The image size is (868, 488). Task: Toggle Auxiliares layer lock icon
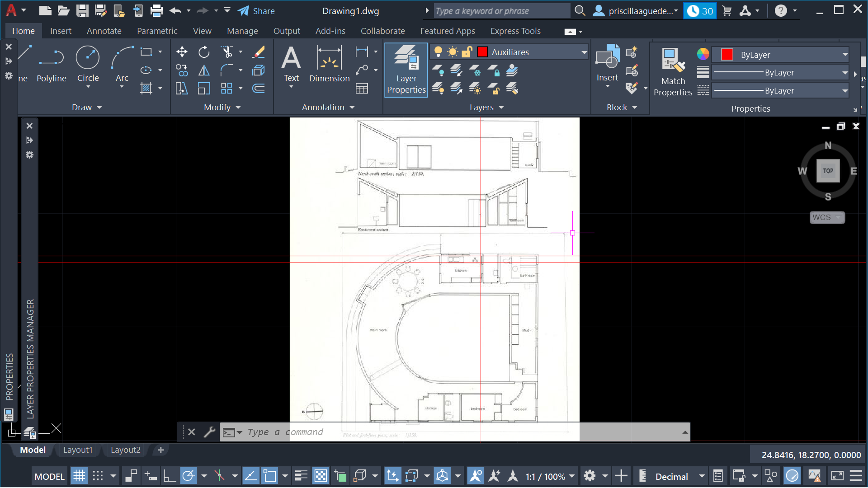point(467,52)
